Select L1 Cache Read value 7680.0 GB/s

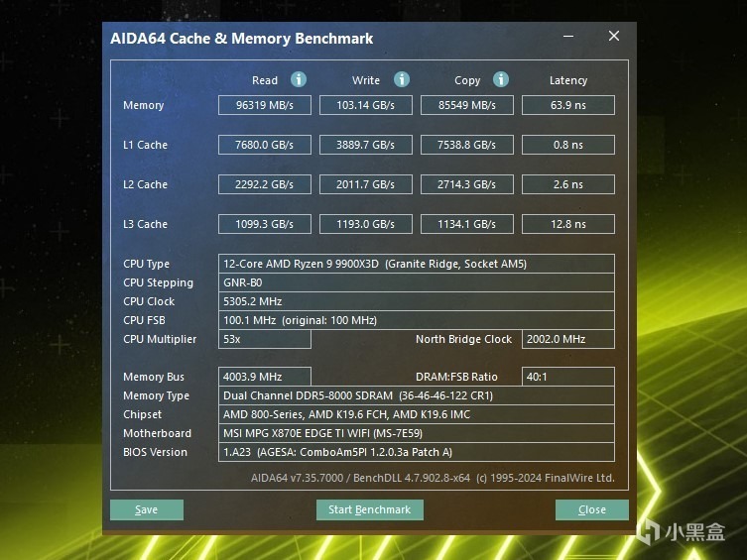265,145
